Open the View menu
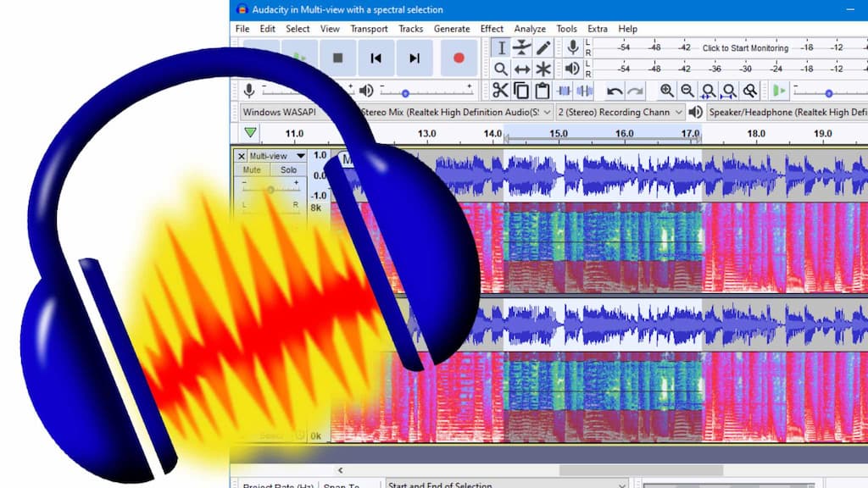This screenshot has width=868, height=488. tap(330, 29)
